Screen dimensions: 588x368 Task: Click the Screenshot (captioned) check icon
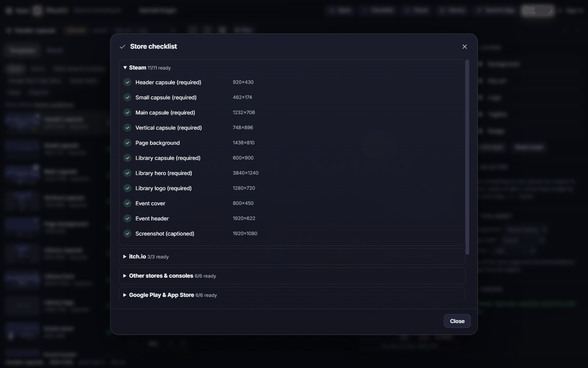point(127,233)
